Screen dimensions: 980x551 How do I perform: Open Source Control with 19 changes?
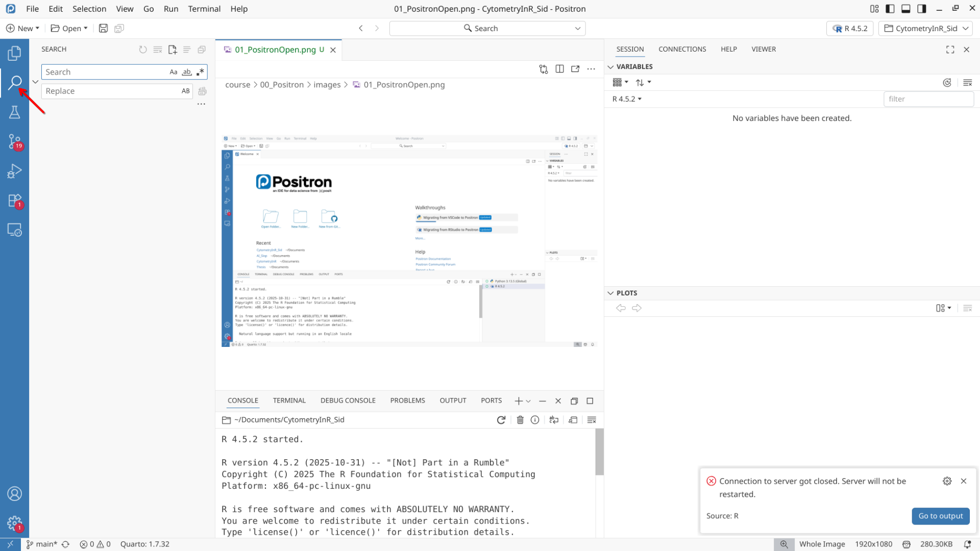click(14, 141)
